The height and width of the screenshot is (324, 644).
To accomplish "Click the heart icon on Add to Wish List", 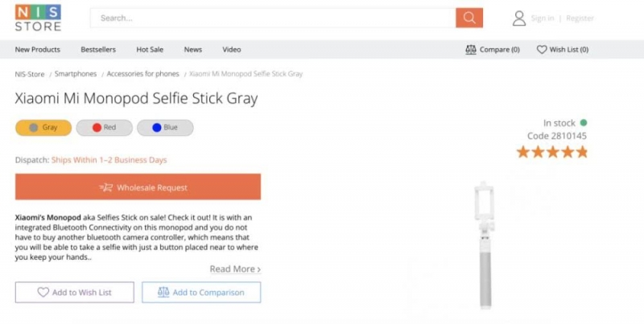I will click(43, 293).
